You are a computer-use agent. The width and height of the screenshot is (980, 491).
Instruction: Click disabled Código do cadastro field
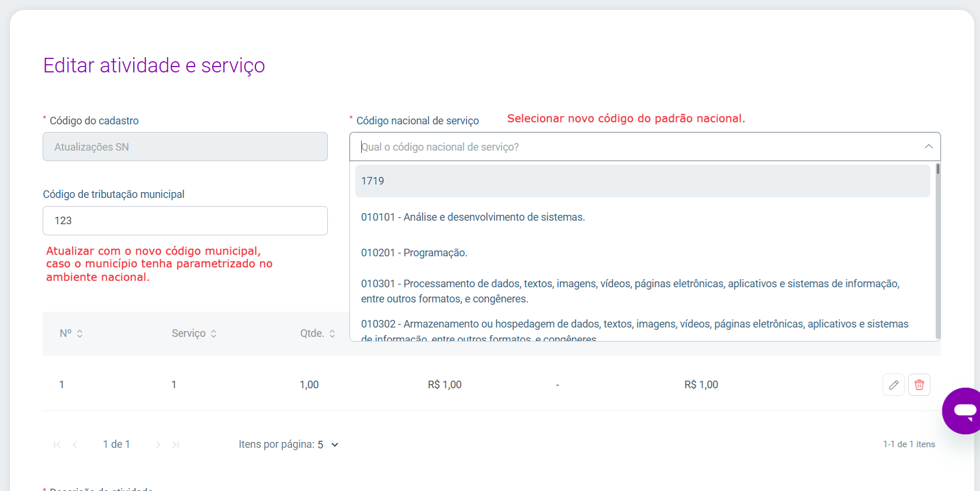coord(185,147)
